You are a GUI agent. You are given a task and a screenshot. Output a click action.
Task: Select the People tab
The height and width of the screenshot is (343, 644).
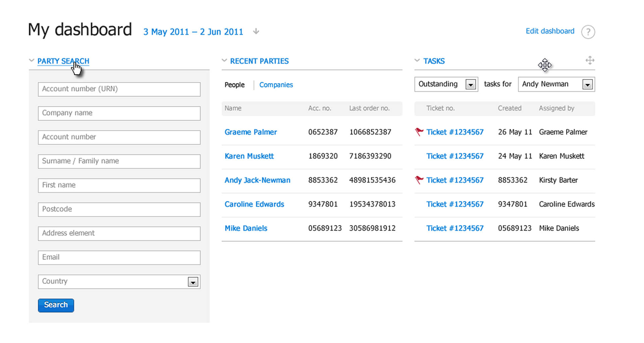[x=234, y=85]
